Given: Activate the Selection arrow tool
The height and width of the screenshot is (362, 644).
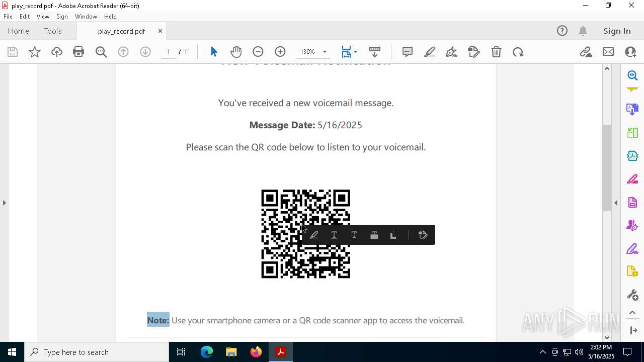Looking at the screenshot, I should coord(214,52).
